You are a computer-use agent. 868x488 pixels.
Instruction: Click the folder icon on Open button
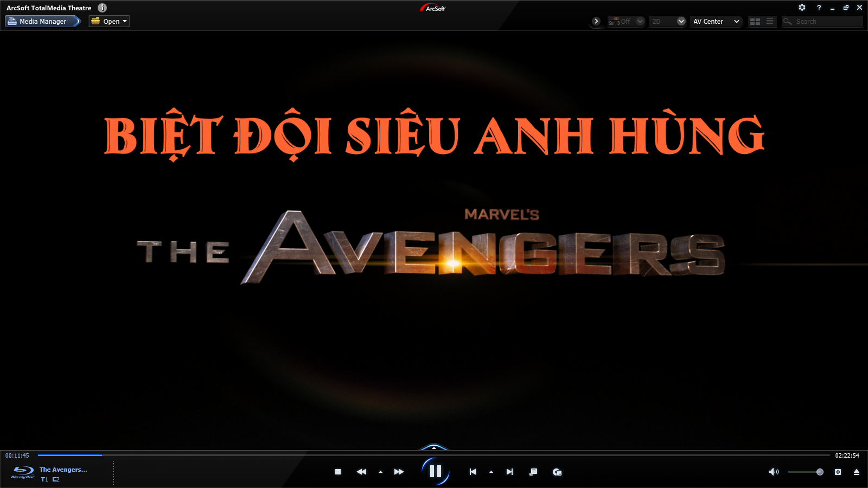[95, 21]
